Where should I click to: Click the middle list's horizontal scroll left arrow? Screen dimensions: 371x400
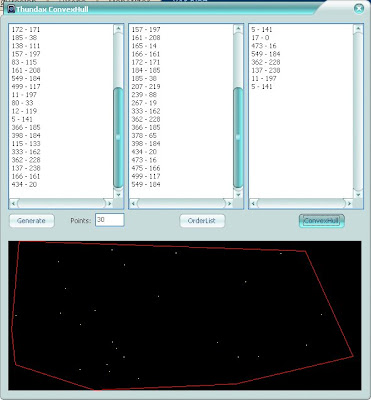tap(133, 203)
